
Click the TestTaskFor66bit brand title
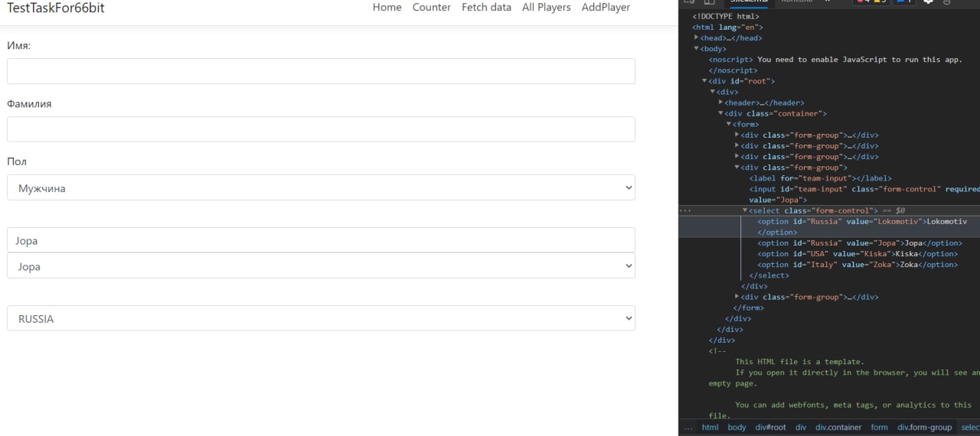point(56,8)
